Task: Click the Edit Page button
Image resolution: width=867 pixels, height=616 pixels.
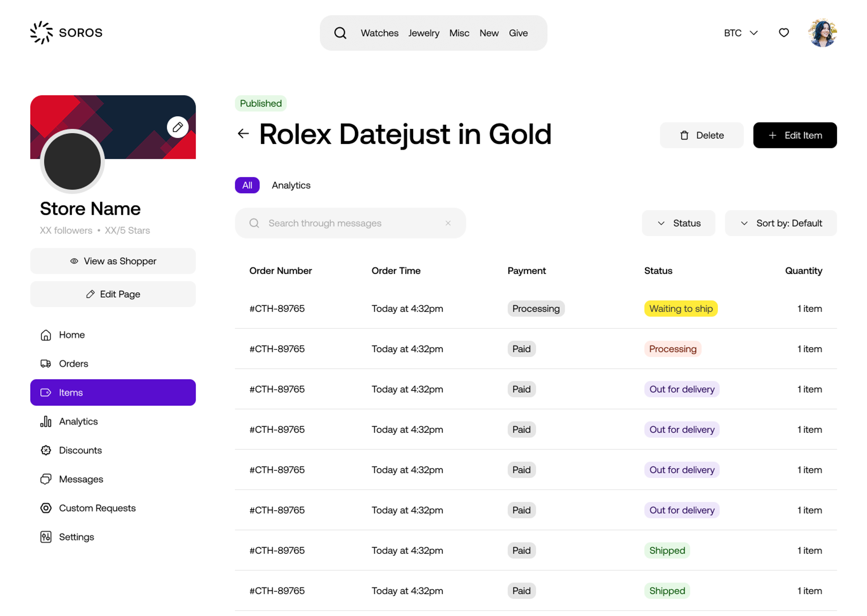Action: coord(113,294)
